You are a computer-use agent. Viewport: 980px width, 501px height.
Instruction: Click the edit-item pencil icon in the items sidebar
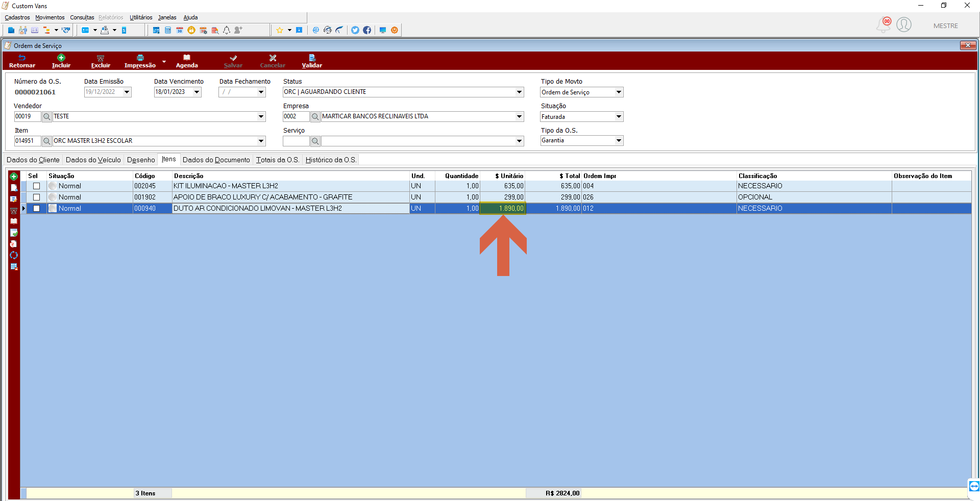14,199
